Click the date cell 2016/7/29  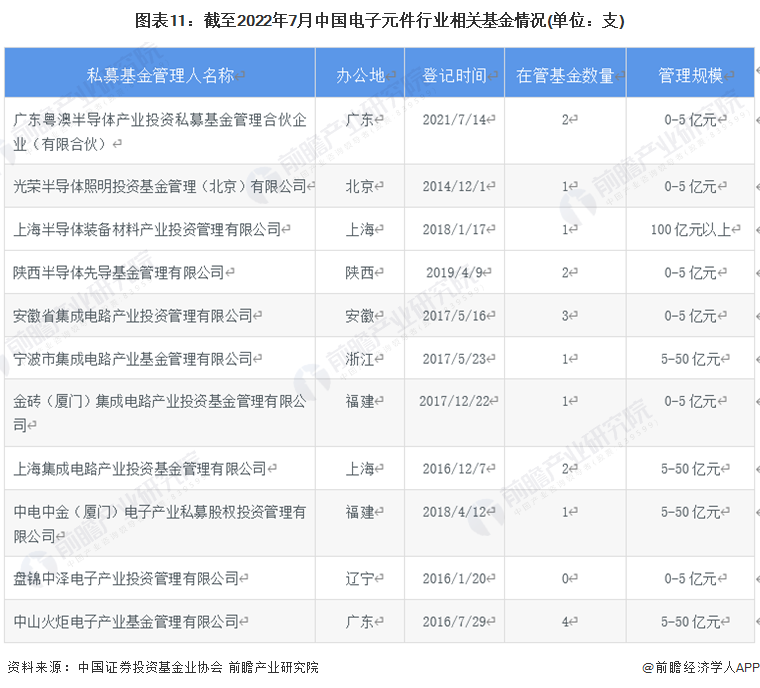(x=454, y=621)
